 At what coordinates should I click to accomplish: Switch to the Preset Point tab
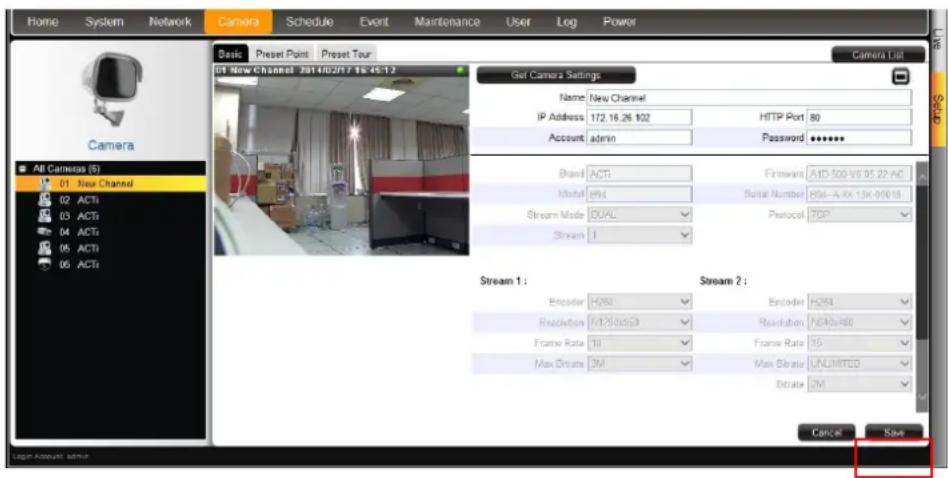pyautogui.click(x=282, y=54)
